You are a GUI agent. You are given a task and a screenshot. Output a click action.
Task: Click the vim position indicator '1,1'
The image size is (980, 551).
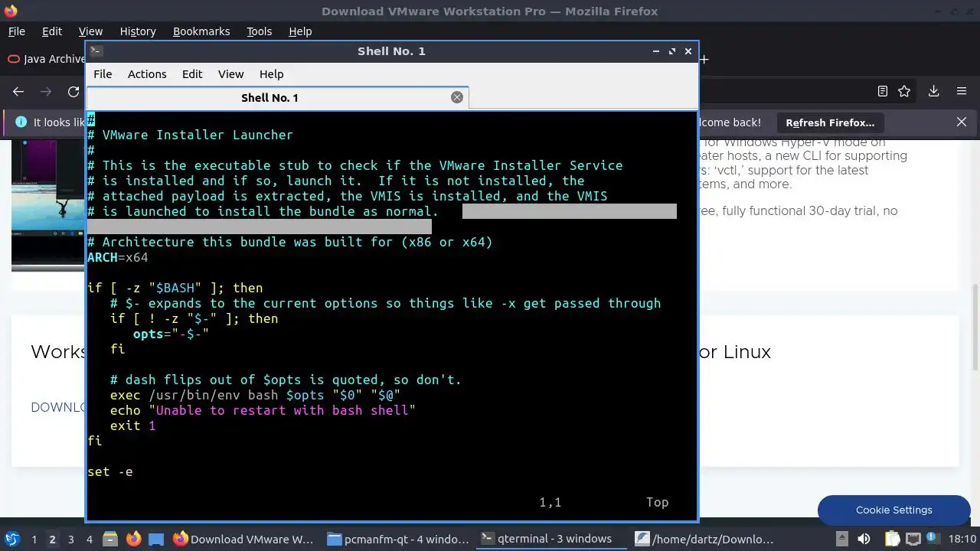coord(550,502)
